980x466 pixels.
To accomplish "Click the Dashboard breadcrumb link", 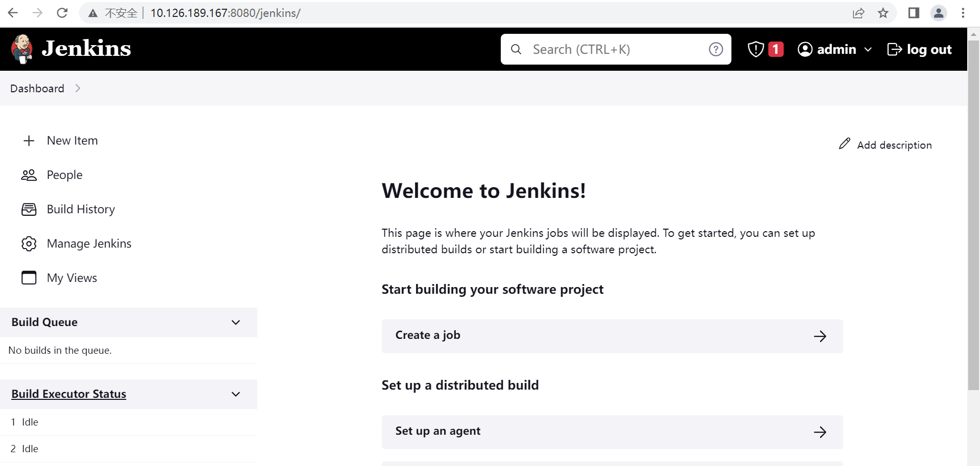I will [x=37, y=89].
